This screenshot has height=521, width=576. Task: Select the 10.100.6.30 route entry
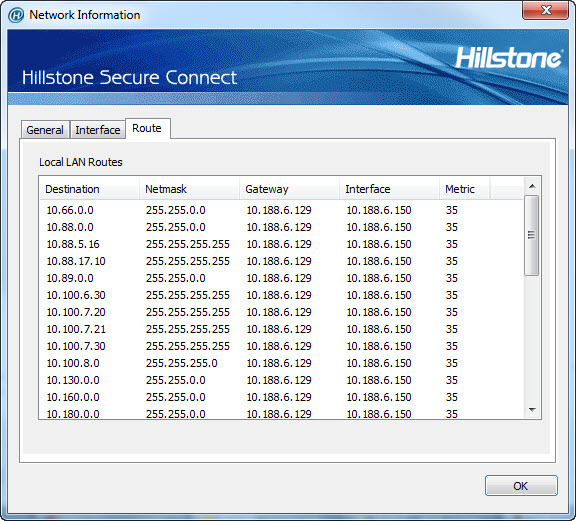[281, 295]
